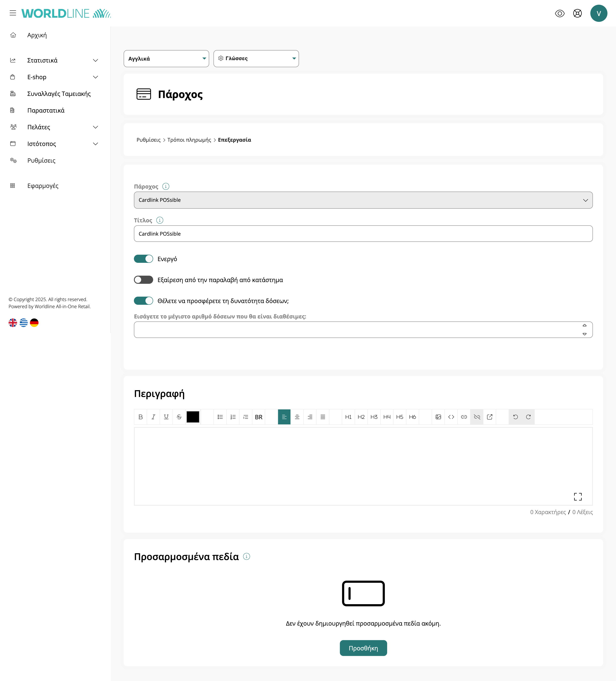
Task: Open the Αγγλικά language dropdown
Action: (x=166, y=59)
